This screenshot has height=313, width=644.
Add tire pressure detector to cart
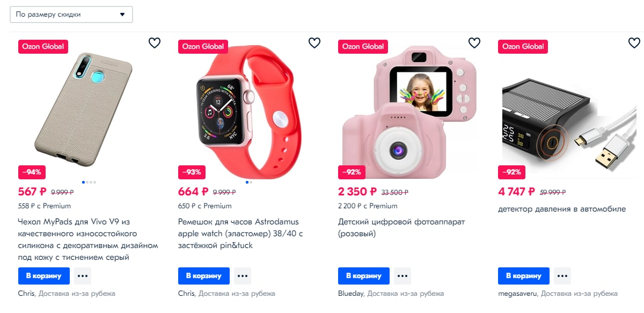click(524, 276)
